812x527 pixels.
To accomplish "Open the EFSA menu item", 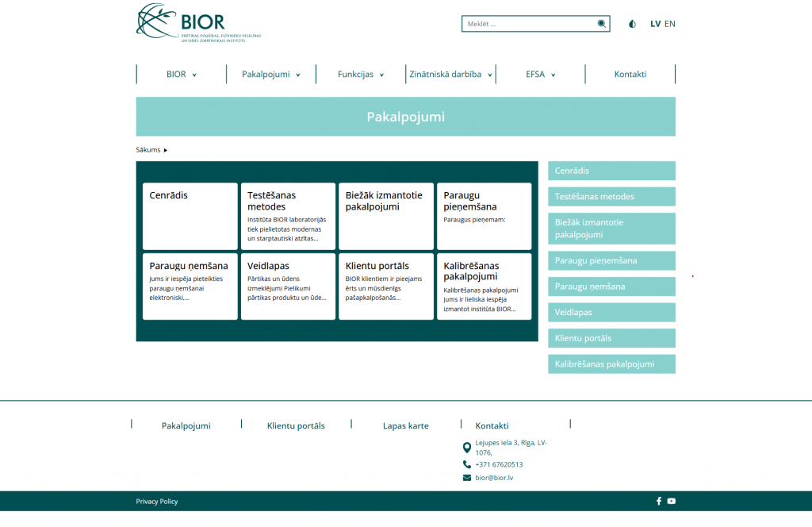I will tap(540, 75).
